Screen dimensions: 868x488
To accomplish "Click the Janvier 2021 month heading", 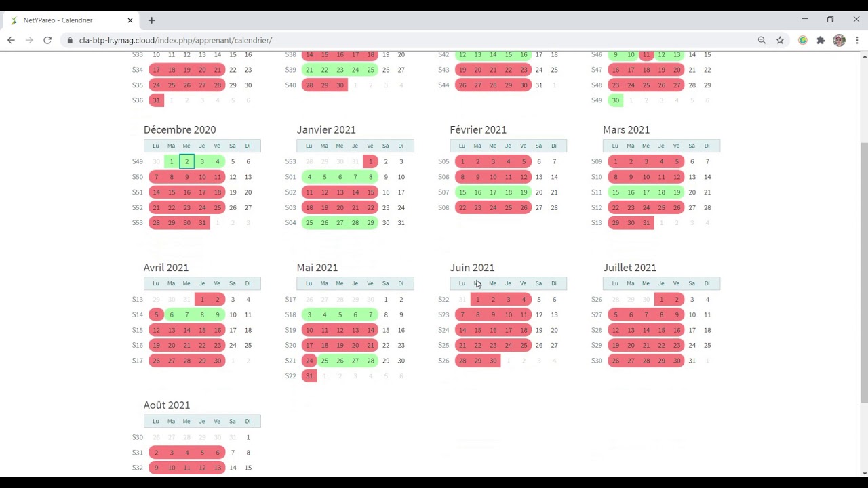I will (x=326, y=129).
